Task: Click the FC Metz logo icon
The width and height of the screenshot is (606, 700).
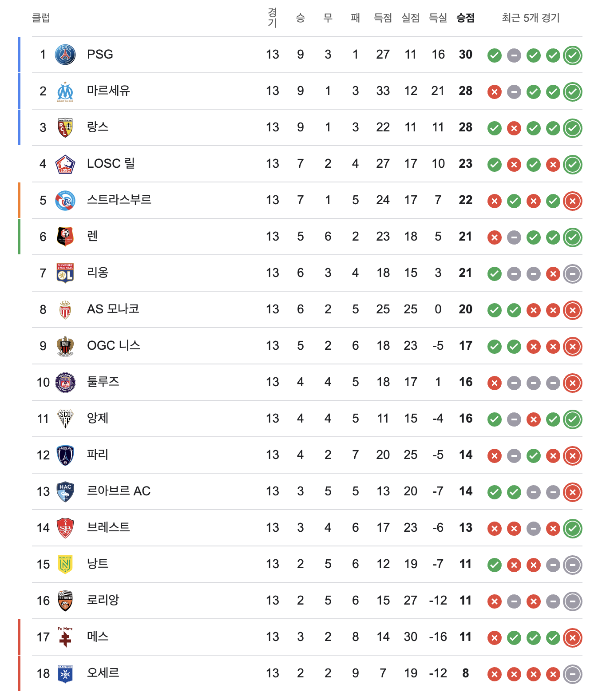Action: pos(65,637)
